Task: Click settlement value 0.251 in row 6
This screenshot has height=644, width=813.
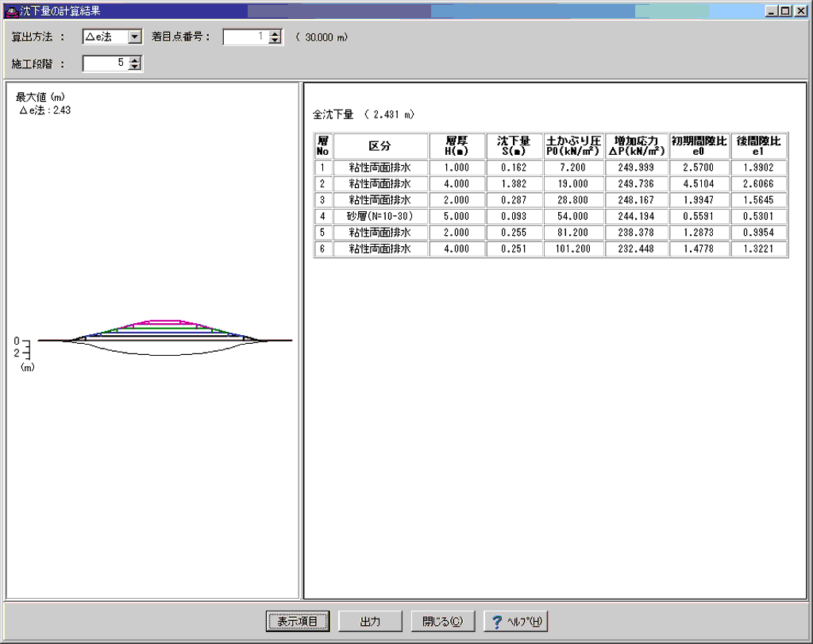Action: point(514,249)
